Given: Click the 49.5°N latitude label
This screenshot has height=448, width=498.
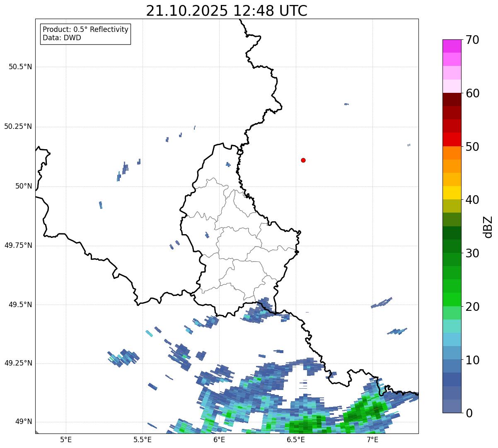Looking at the screenshot, I should [x=20, y=305].
